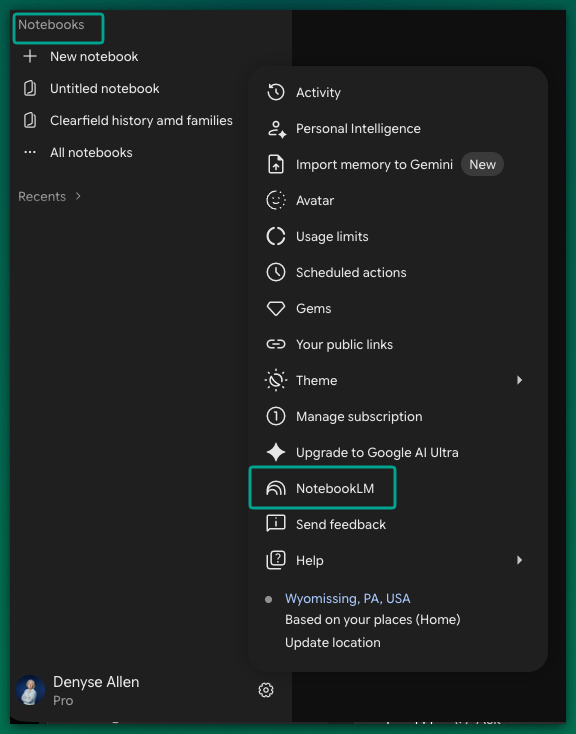Open Scheduled actions from the menu
576x734 pixels.
pos(398,272)
